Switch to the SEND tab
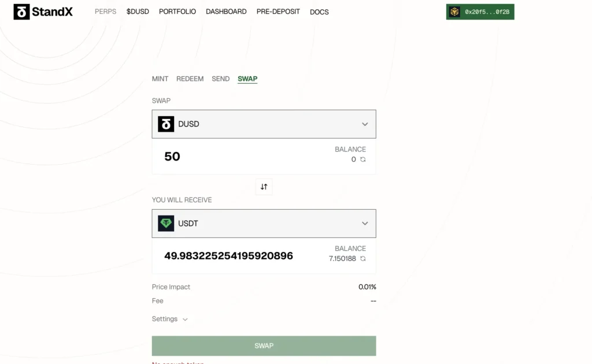Image resolution: width=592 pixels, height=364 pixels. (x=220, y=79)
